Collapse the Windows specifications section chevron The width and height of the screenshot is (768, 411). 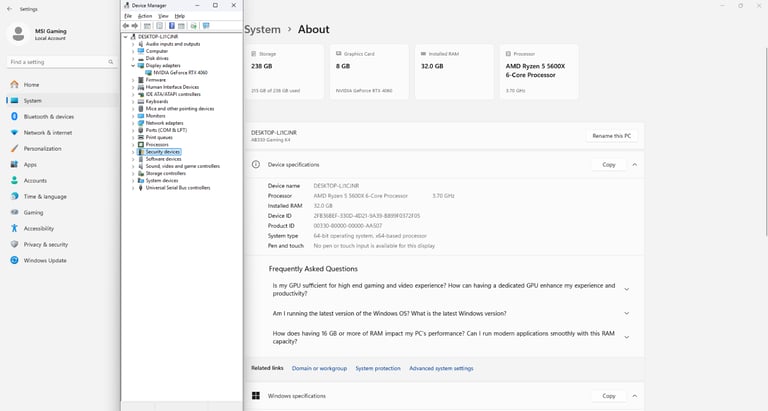click(x=635, y=396)
